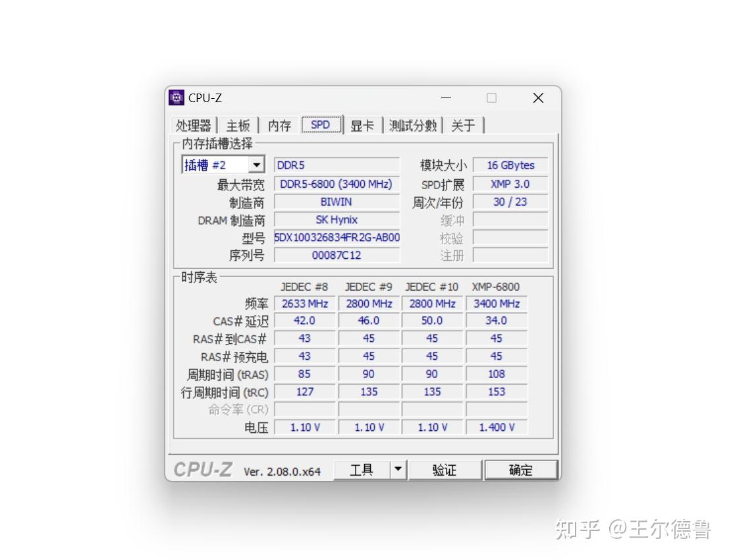Viewport: 731px width, 560px height.
Task: Click the 108 tRAS cell
Action: coord(497,374)
